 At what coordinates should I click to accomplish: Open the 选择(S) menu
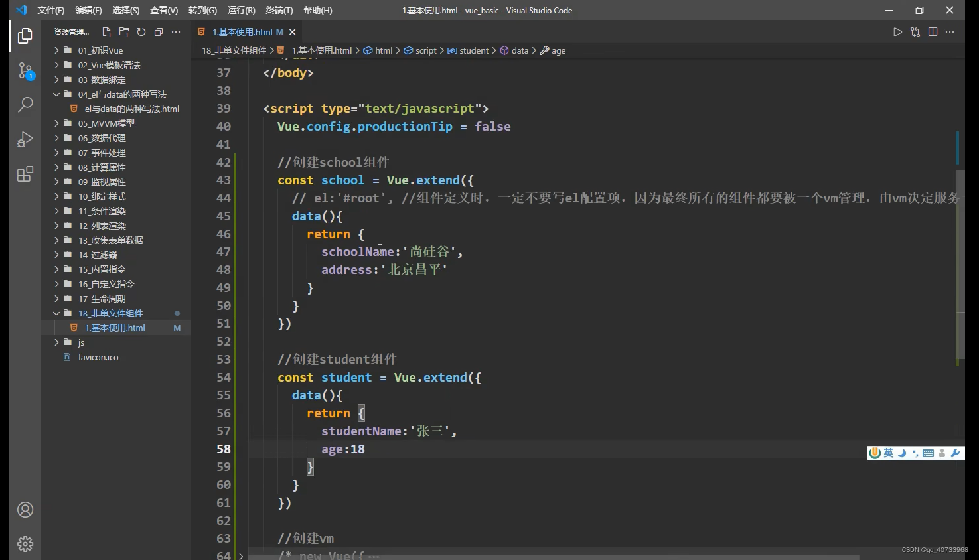click(x=126, y=10)
